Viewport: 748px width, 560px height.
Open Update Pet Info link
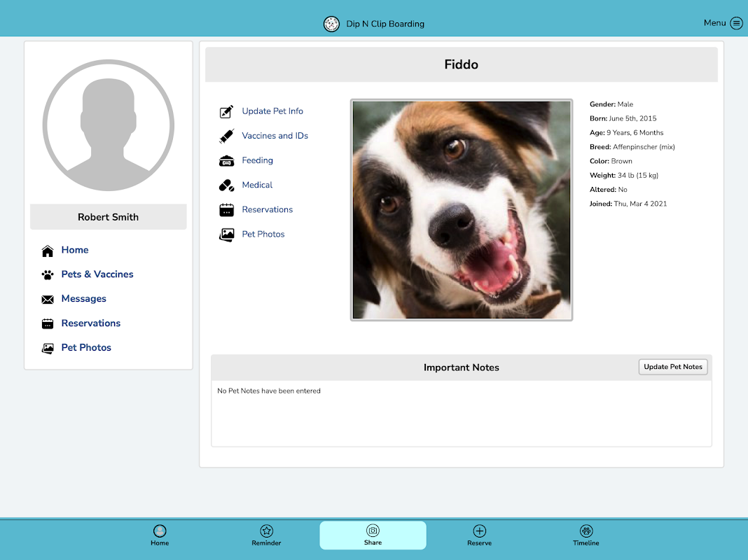tap(272, 111)
